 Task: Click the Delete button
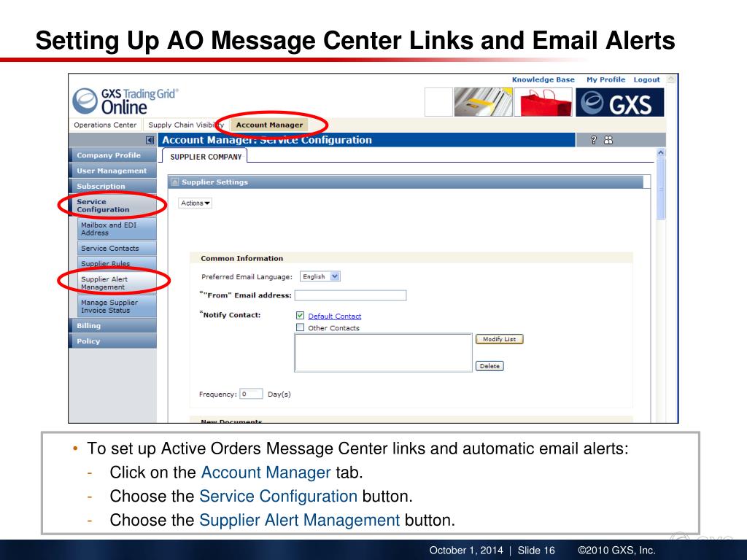[x=489, y=366]
